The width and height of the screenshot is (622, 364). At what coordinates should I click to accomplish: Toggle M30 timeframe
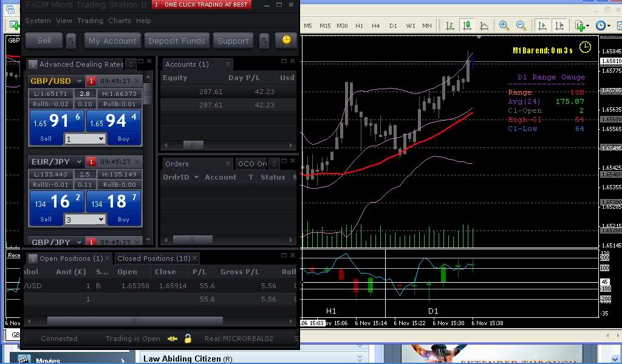[342, 25]
